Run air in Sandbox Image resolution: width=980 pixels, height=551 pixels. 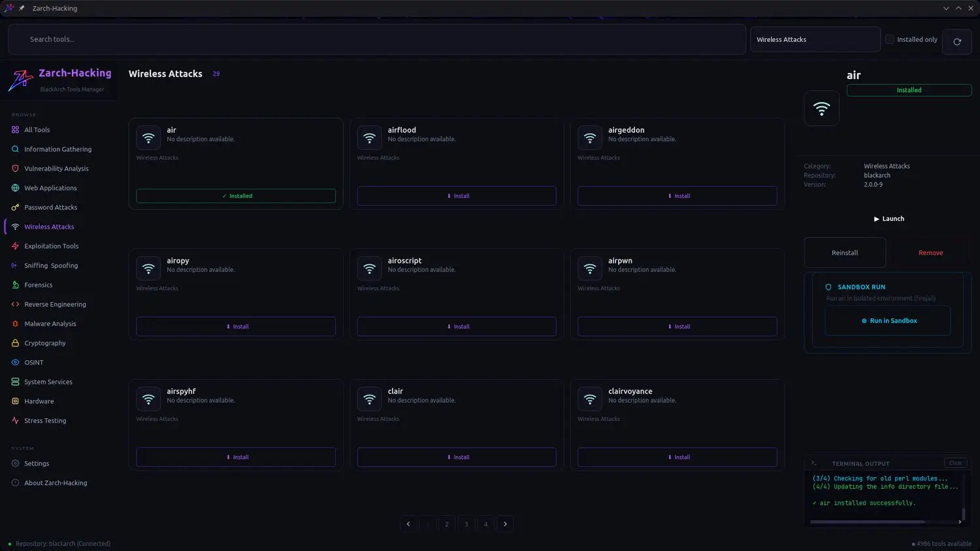point(888,321)
